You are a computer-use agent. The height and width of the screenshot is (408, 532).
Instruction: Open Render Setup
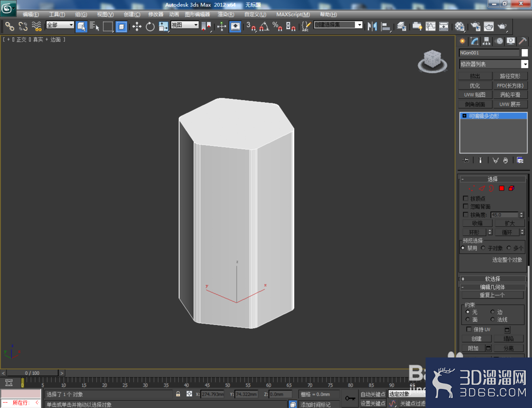[475, 26]
